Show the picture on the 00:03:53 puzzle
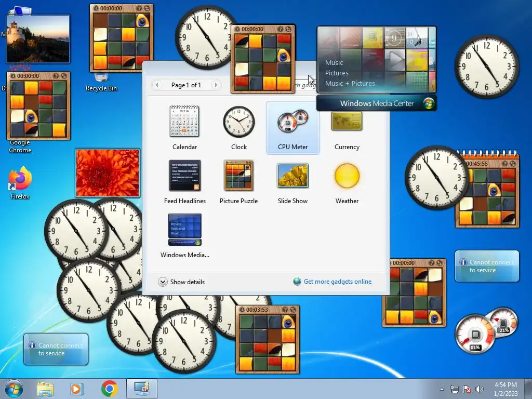The image size is (532, 399). coord(285,310)
